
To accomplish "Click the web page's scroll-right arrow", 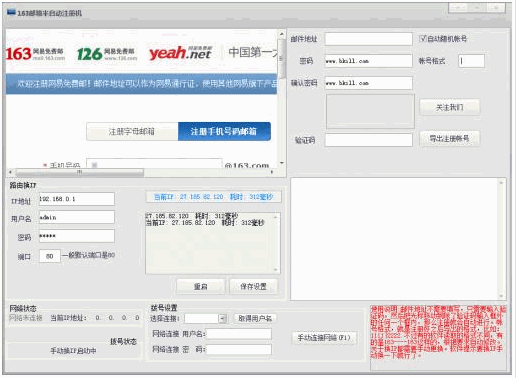I will tap(272, 172).
